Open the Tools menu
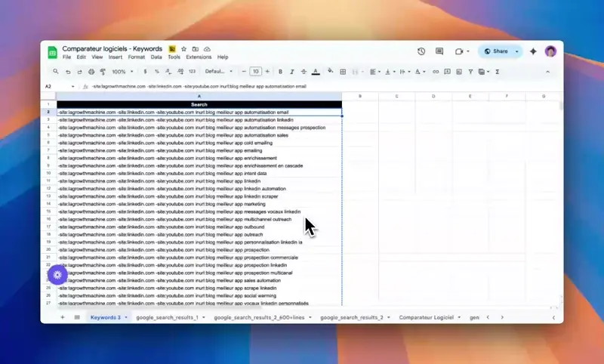The width and height of the screenshot is (604, 364). pyautogui.click(x=174, y=57)
